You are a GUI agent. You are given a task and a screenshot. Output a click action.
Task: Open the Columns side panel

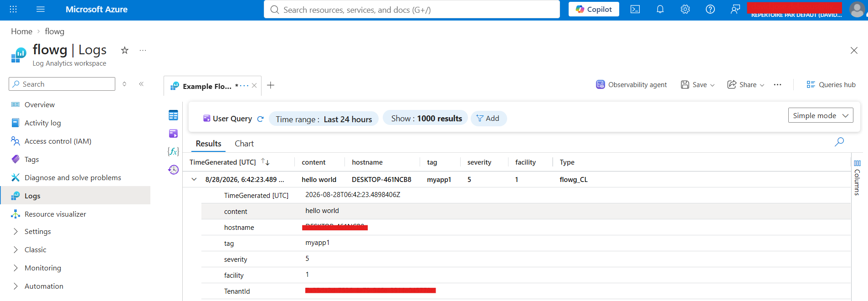[857, 177]
